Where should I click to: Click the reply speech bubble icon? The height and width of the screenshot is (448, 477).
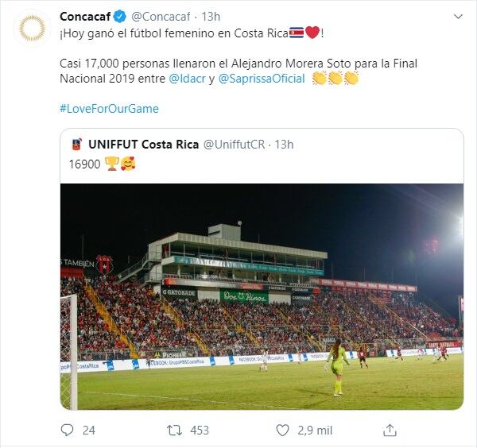(x=67, y=430)
